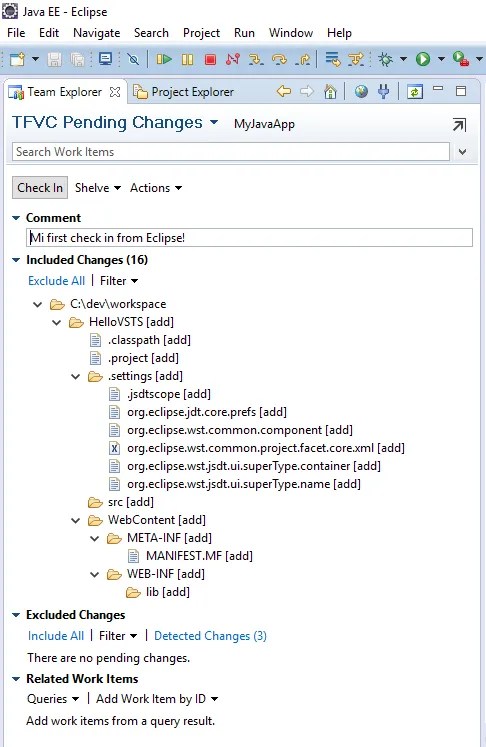
Task: Collapse the Included Changes section
Action: 16,260
